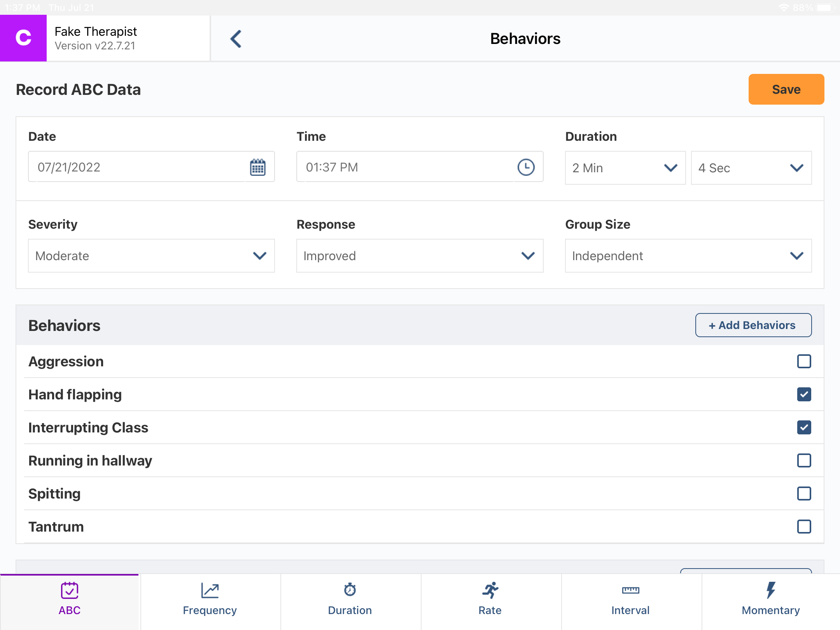Image resolution: width=840 pixels, height=630 pixels.
Task: Select the Duration stopwatch icon
Action: point(350,589)
